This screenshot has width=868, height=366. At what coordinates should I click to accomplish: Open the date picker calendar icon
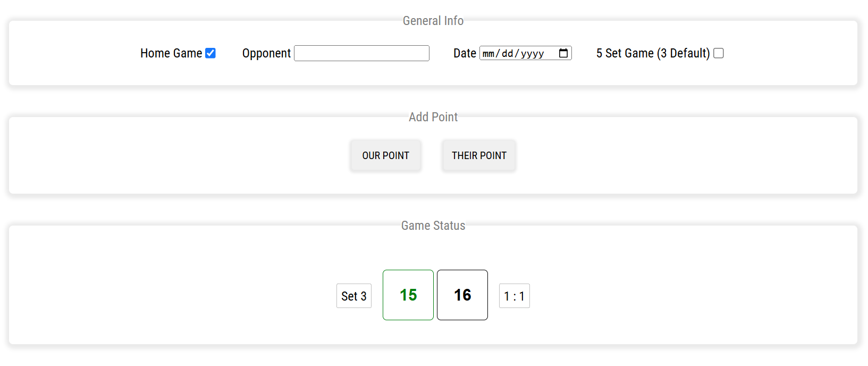coord(563,53)
